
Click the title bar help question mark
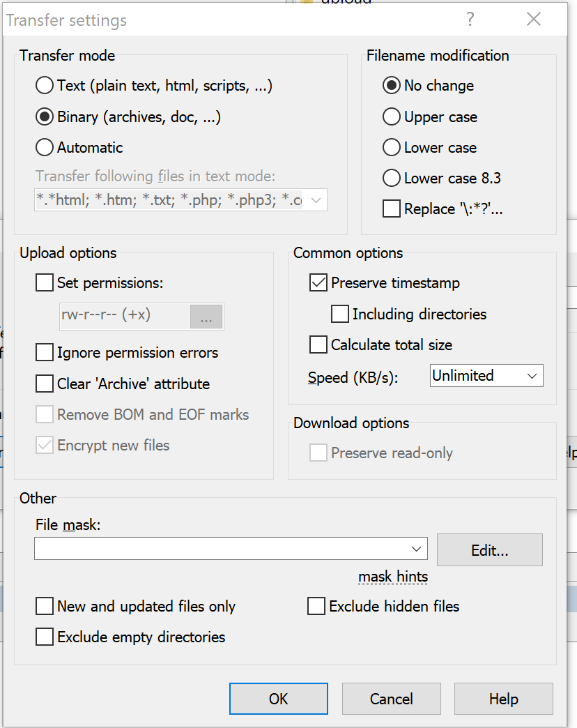[x=470, y=20]
